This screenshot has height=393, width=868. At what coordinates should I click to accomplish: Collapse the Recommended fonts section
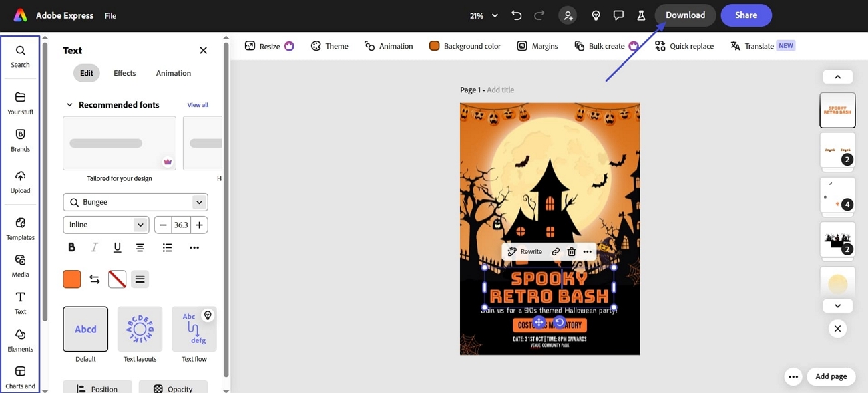69,104
